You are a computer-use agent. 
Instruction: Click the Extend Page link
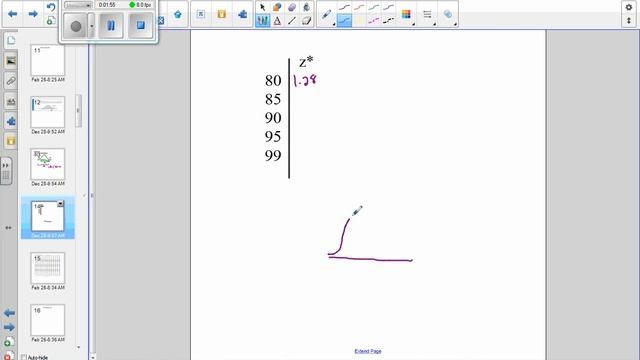pos(368,351)
